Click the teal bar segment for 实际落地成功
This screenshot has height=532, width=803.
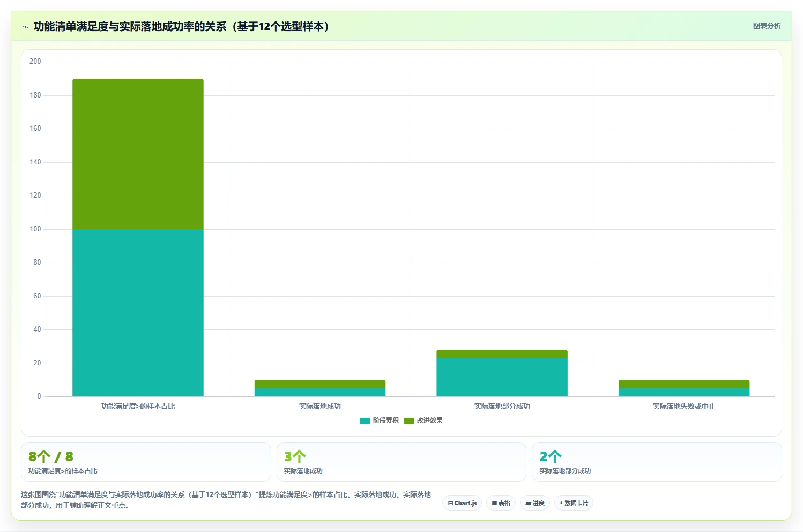click(x=320, y=392)
